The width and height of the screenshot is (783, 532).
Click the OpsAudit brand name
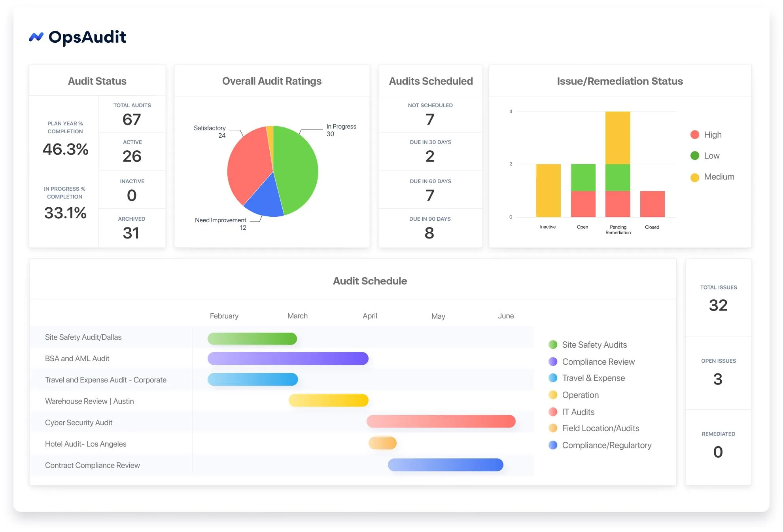pyautogui.click(x=87, y=37)
